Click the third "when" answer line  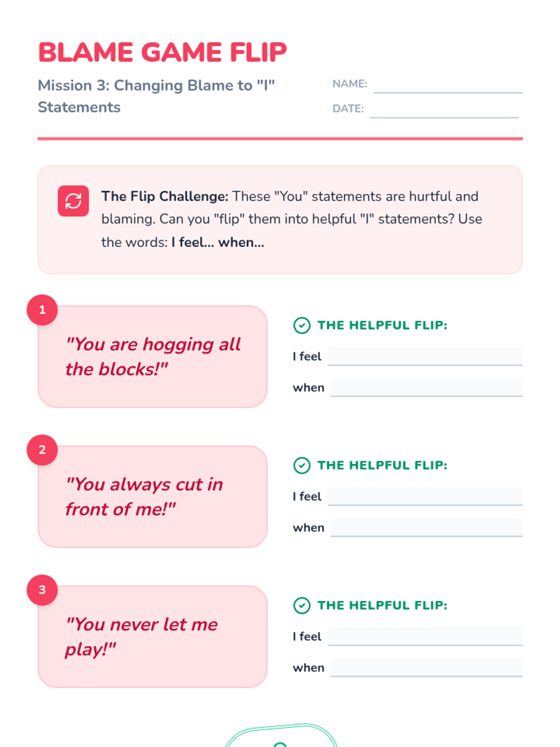427,668
